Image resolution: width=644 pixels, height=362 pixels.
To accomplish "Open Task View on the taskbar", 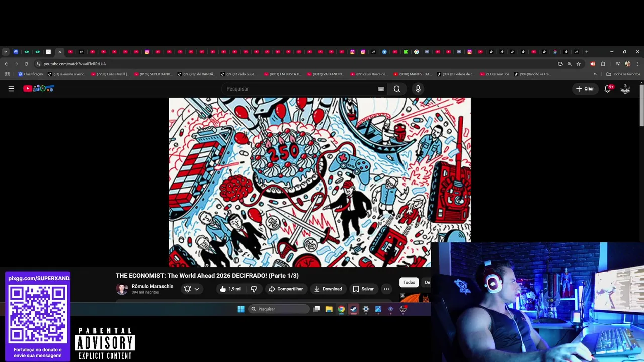I will [x=316, y=309].
